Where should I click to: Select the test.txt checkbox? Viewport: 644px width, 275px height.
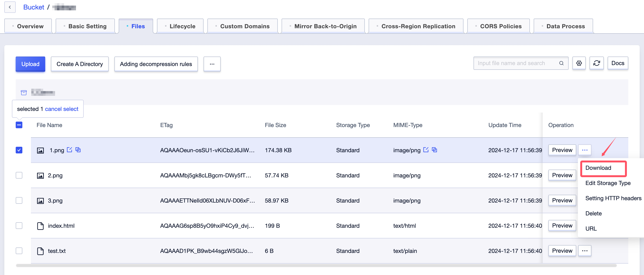click(19, 251)
